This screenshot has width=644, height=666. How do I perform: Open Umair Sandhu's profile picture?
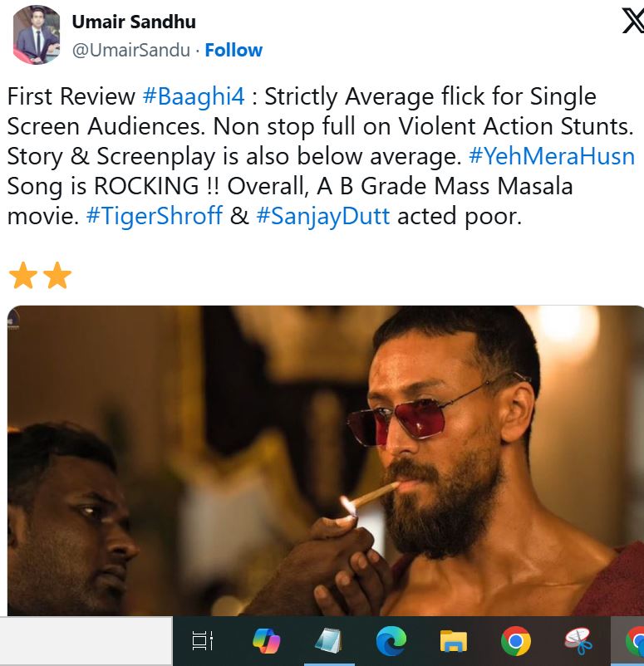(37, 35)
